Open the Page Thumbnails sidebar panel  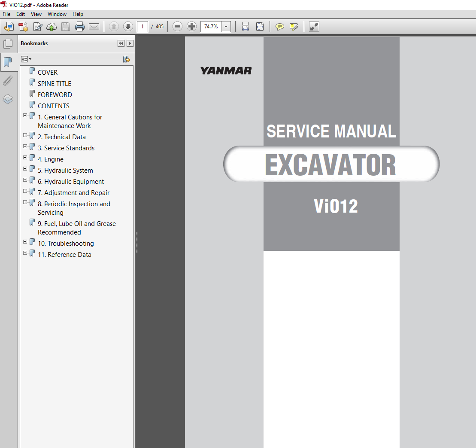tap(8, 43)
